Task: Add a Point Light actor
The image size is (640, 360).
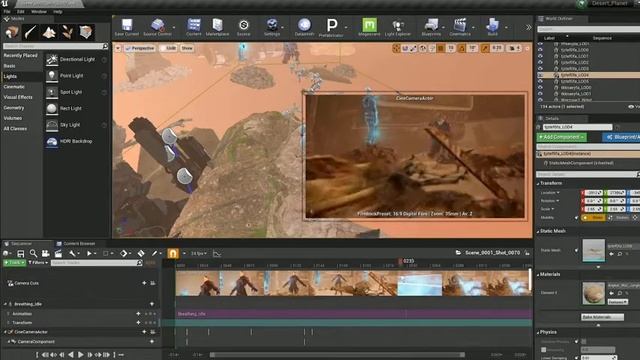Action: 76,76
